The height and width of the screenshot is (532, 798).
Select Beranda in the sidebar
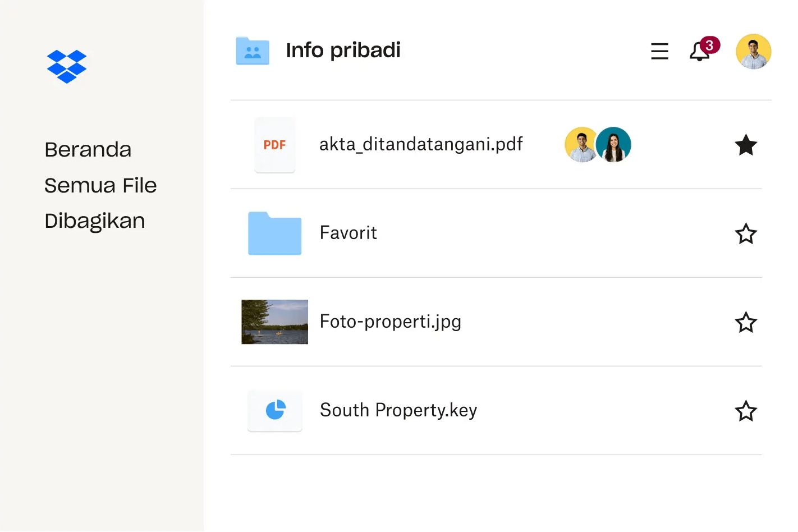click(x=88, y=149)
